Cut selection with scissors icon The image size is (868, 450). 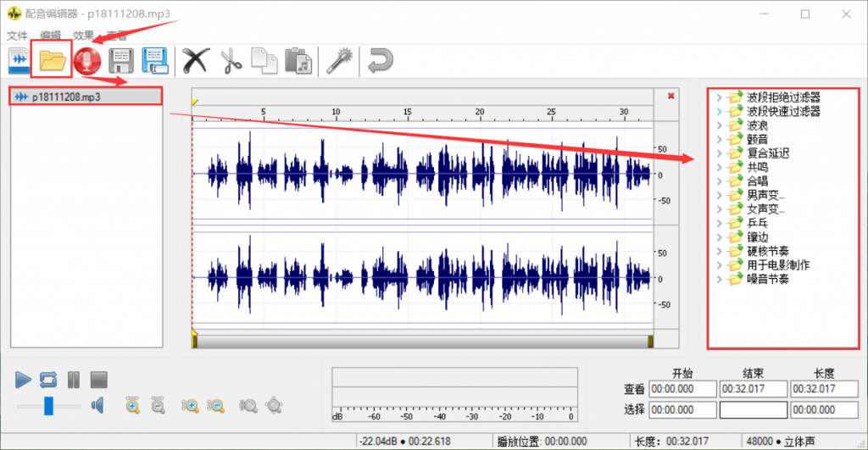tap(231, 60)
